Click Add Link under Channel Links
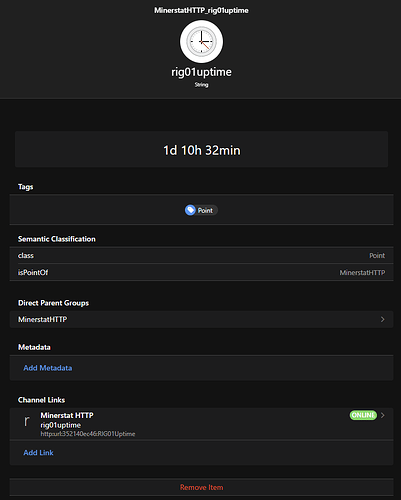The image size is (401, 500). point(38,453)
